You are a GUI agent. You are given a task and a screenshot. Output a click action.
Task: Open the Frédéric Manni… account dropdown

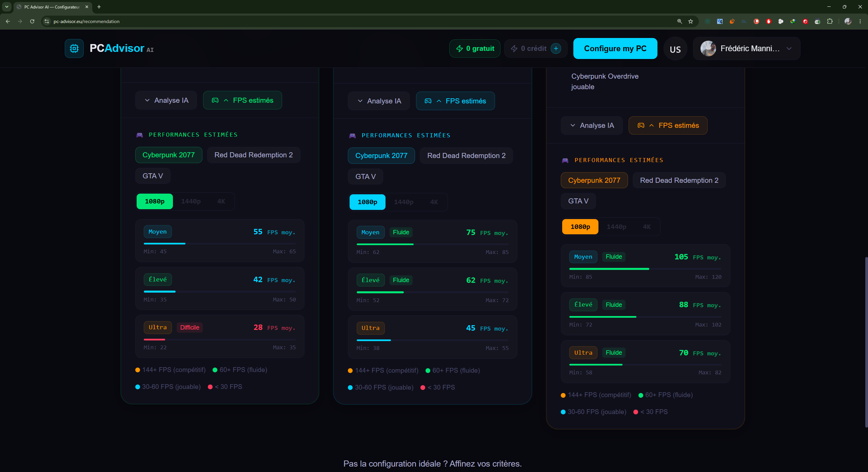pyautogui.click(x=747, y=48)
